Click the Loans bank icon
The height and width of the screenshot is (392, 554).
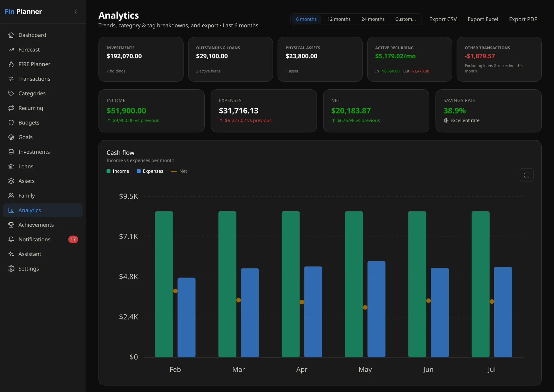pos(11,166)
